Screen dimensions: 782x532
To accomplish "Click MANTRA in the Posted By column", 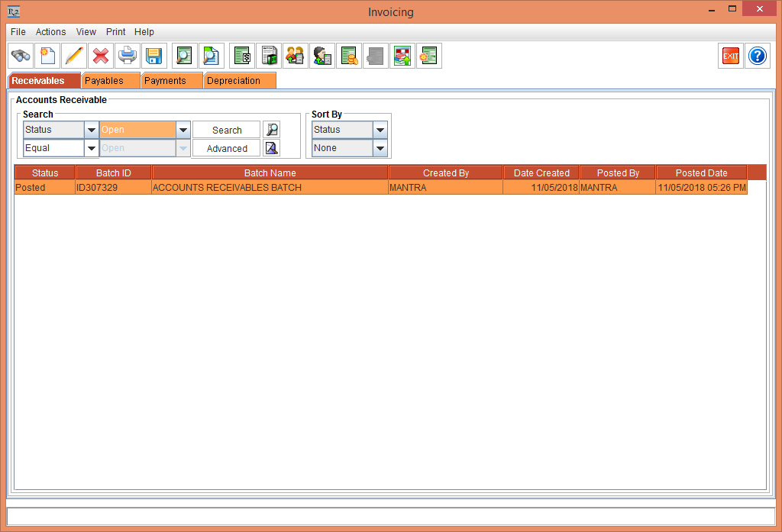I will point(618,188).
